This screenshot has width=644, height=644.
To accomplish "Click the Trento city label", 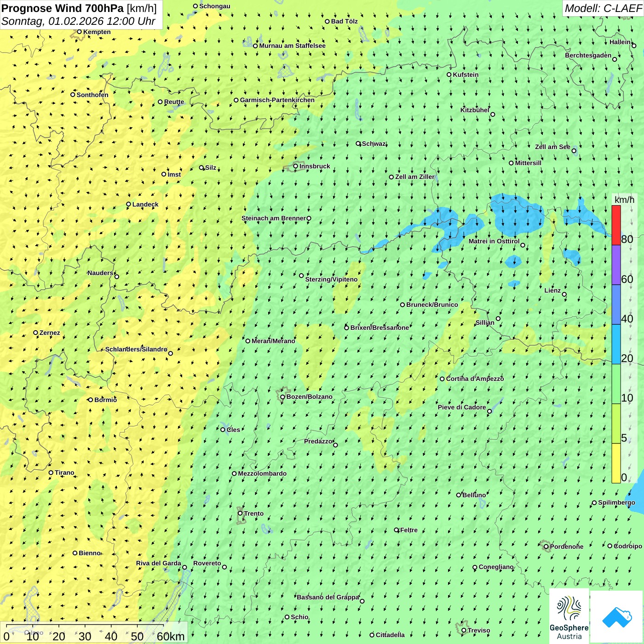I will coord(254,513).
